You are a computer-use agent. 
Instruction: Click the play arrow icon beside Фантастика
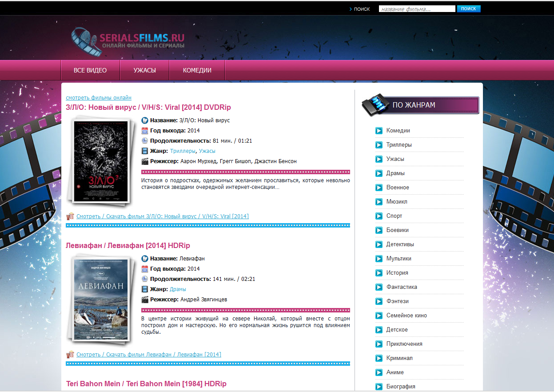[379, 287]
